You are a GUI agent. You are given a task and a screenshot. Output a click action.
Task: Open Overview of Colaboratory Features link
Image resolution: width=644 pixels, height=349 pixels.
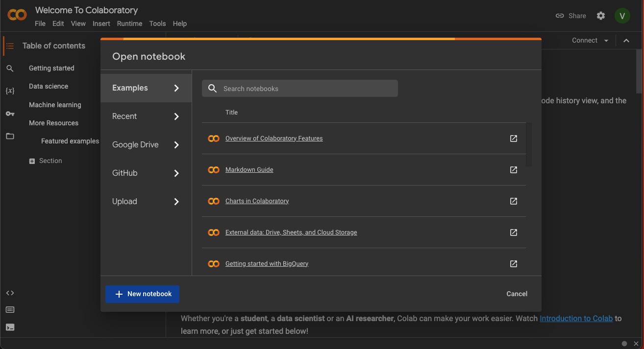tap(274, 139)
